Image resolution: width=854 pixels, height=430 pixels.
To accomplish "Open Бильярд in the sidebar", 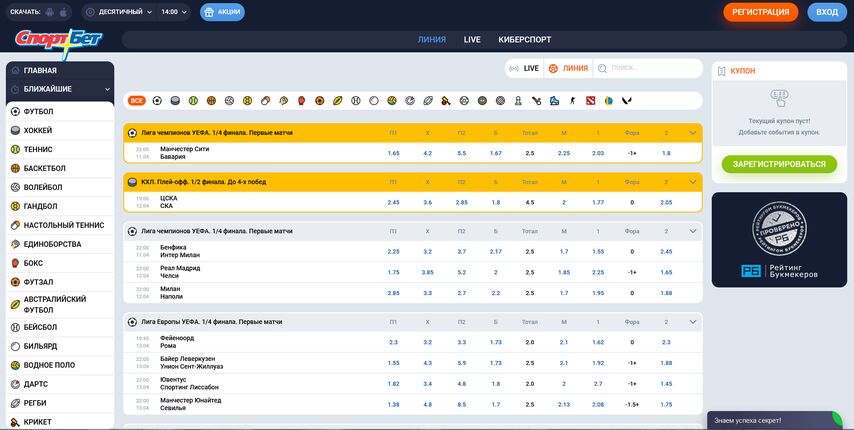I will [60, 346].
